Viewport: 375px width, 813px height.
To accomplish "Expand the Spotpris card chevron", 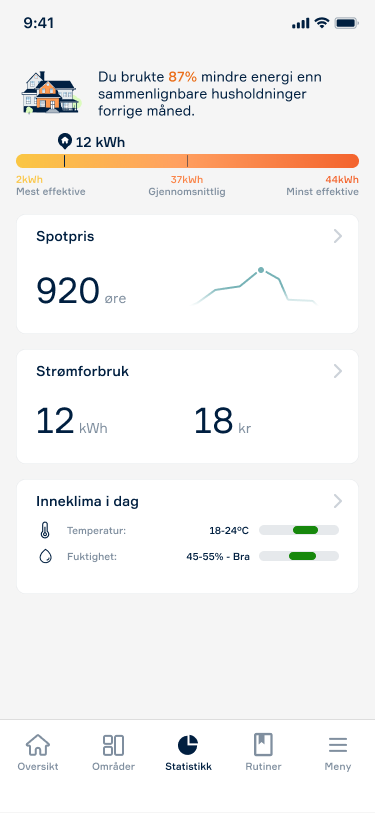I will coord(338,236).
